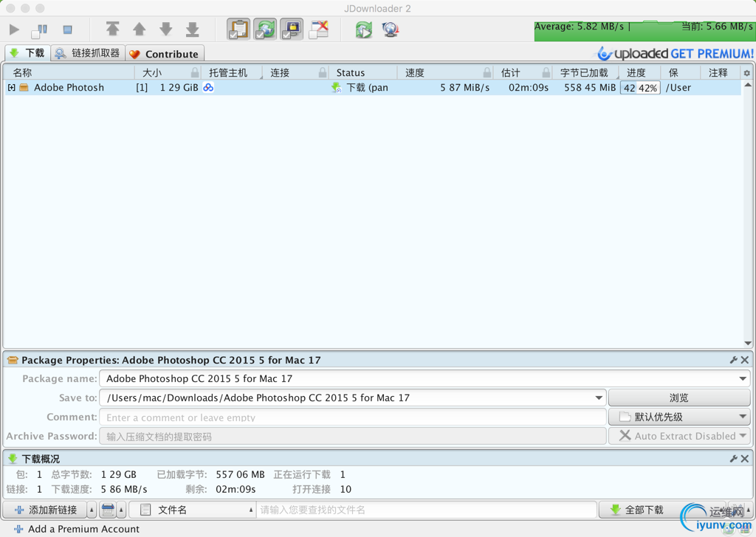This screenshot has height=537, width=756.
Task: Start all downloads with play button
Action: [15, 30]
